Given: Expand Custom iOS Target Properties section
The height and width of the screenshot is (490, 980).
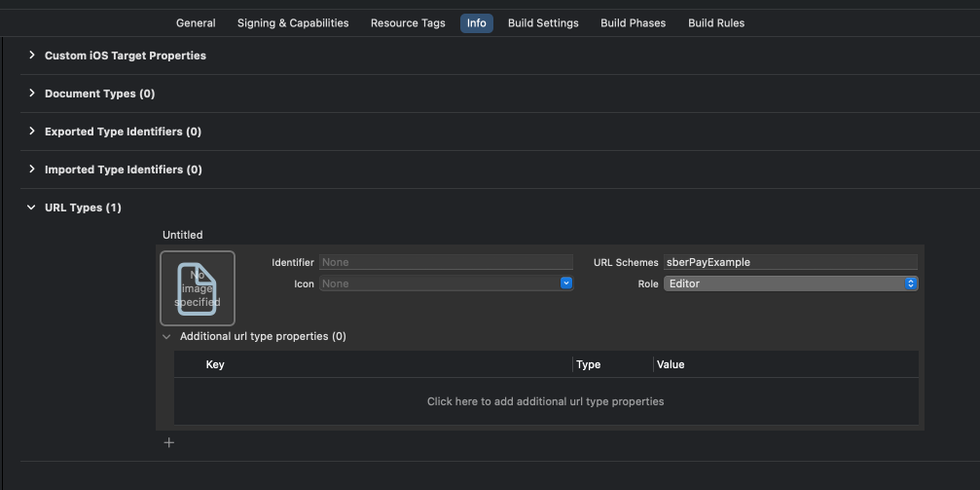Looking at the screenshot, I should [32, 56].
